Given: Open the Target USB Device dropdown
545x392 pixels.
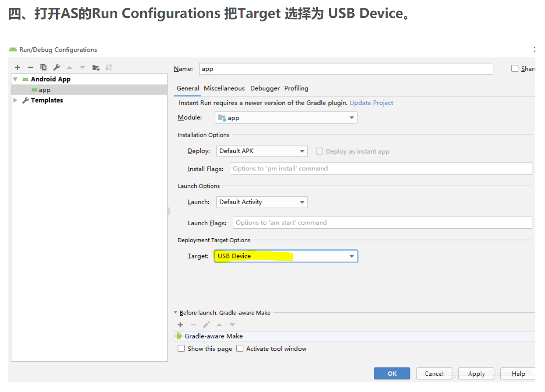Looking at the screenshot, I should coord(286,256).
